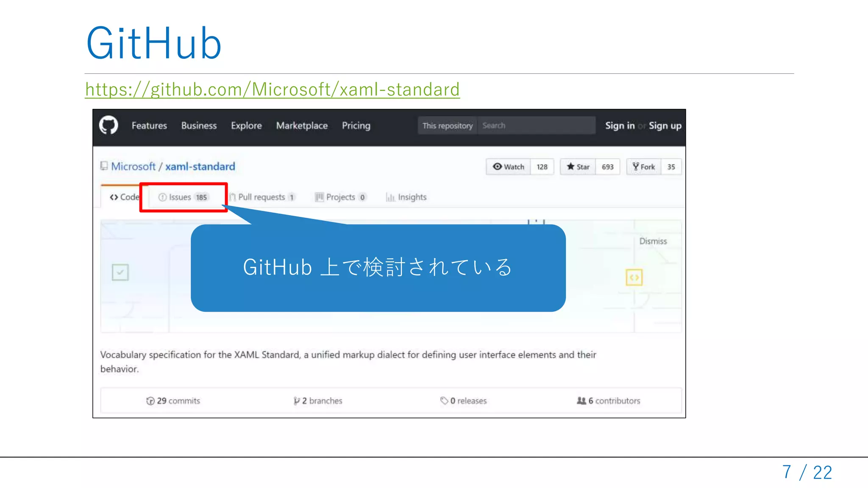The image size is (868, 488).
Task: Click the checkmark icon in banner
Action: [120, 272]
